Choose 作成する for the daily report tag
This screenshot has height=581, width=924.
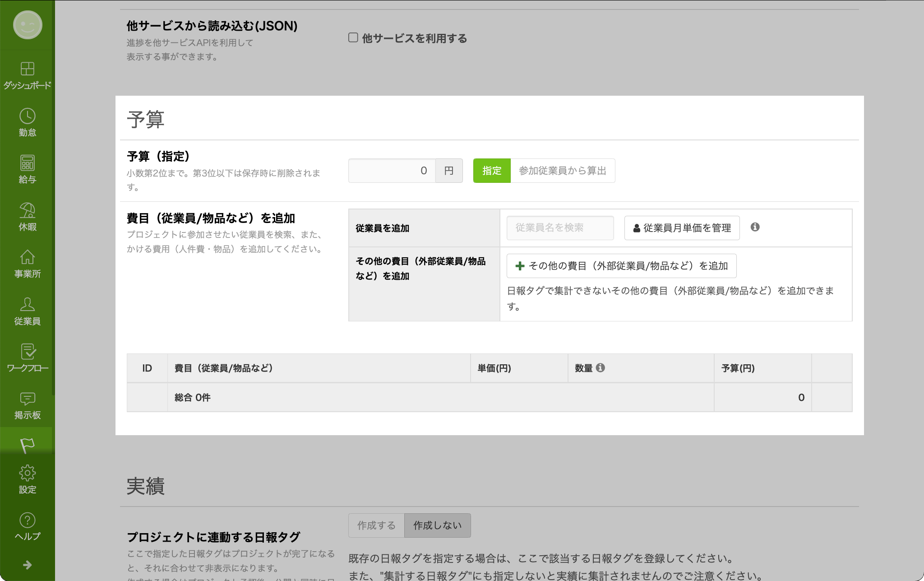[x=376, y=525]
